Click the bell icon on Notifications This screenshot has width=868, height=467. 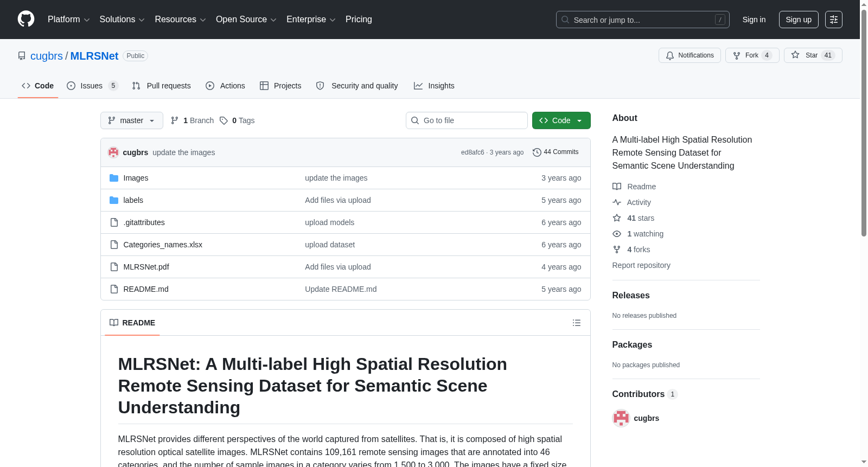click(x=670, y=55)
